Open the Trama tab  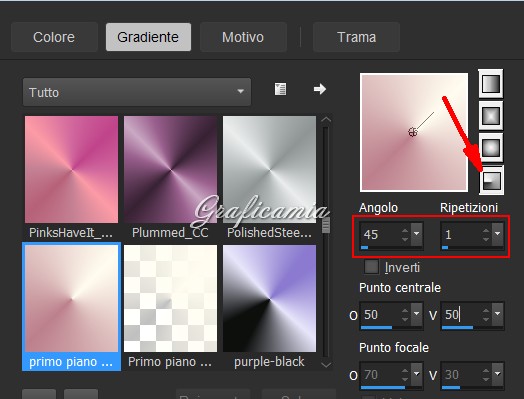(356, 37)
